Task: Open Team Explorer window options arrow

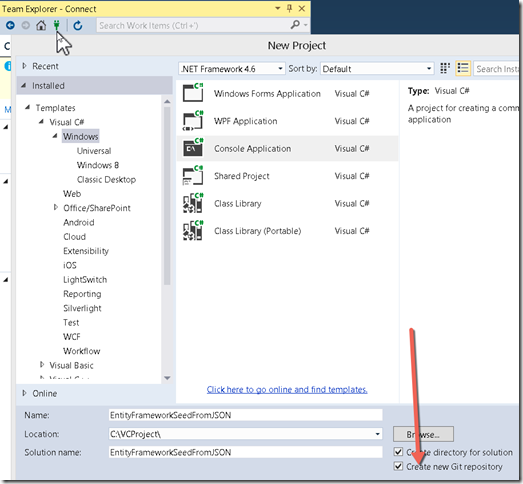Action: (278, 8)
